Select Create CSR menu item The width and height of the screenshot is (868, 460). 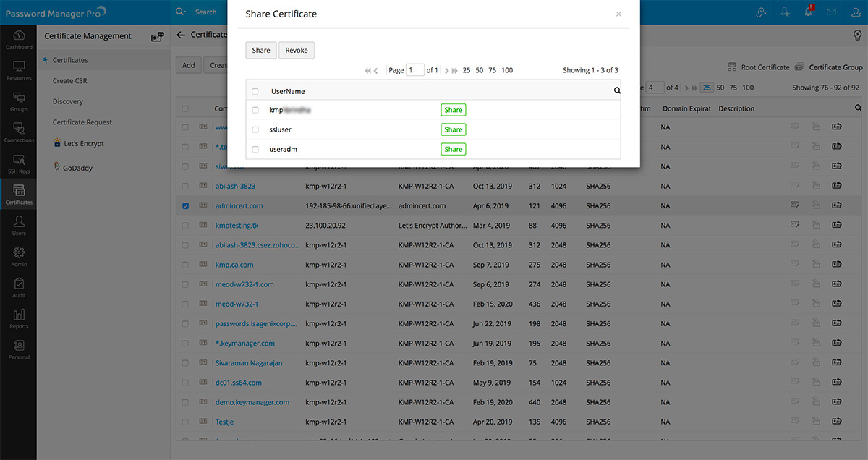coord(69,81)
